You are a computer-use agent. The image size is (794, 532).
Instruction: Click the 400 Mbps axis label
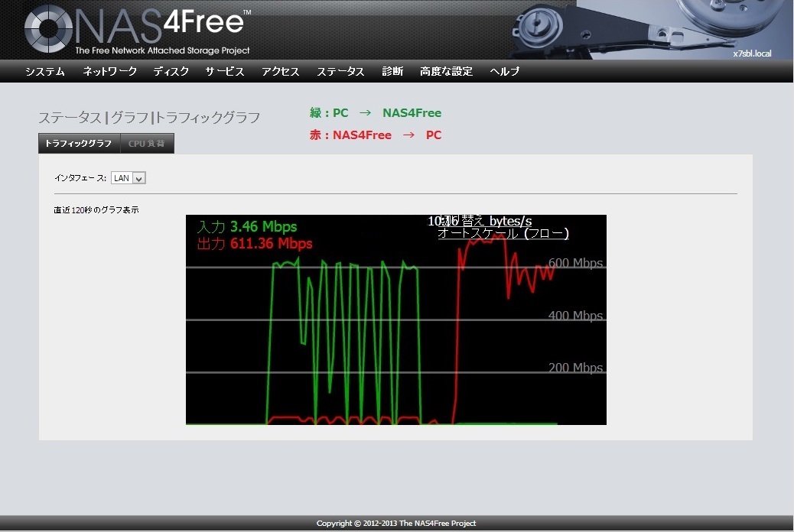[576, 316]
